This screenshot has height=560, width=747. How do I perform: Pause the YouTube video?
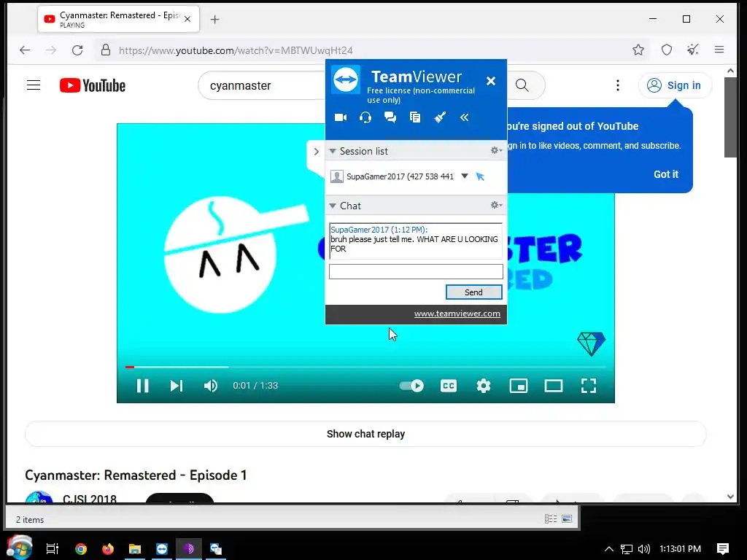(x=142, y=386)
